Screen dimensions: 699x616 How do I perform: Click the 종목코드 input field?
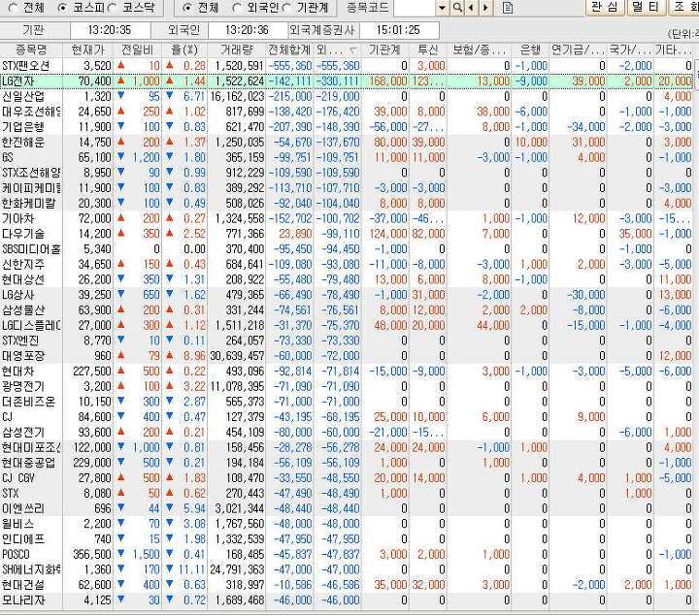(x=415, y=8)
